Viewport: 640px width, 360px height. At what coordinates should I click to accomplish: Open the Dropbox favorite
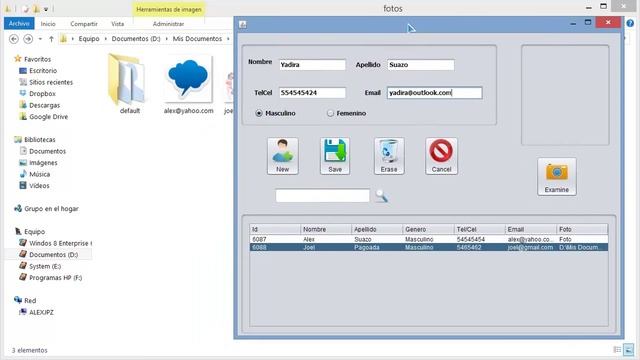[38, 93]
